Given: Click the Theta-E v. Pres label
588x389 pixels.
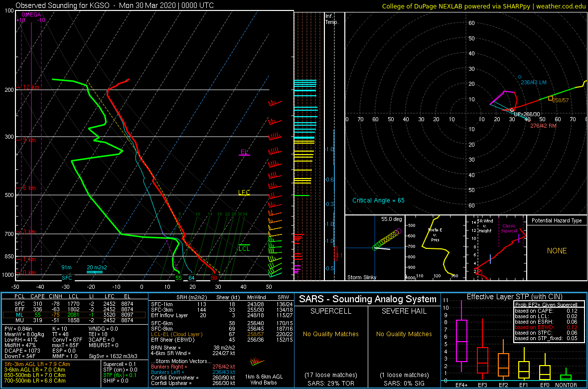Looking at the screenshot, I should 435,235.
